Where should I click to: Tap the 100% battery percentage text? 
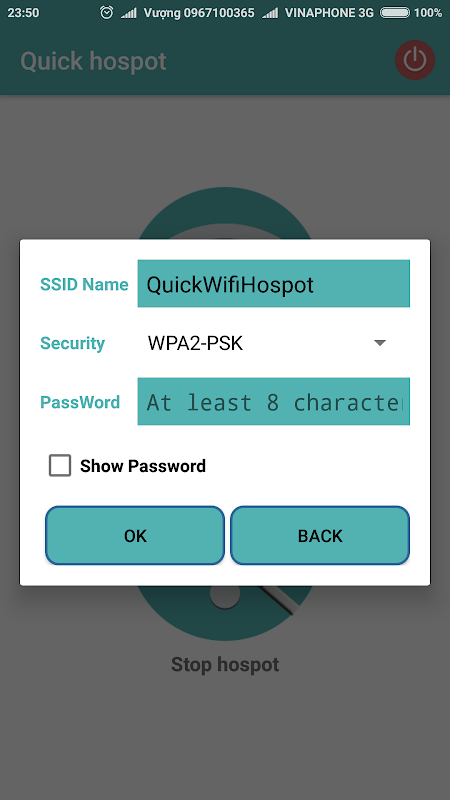point(428,13)
